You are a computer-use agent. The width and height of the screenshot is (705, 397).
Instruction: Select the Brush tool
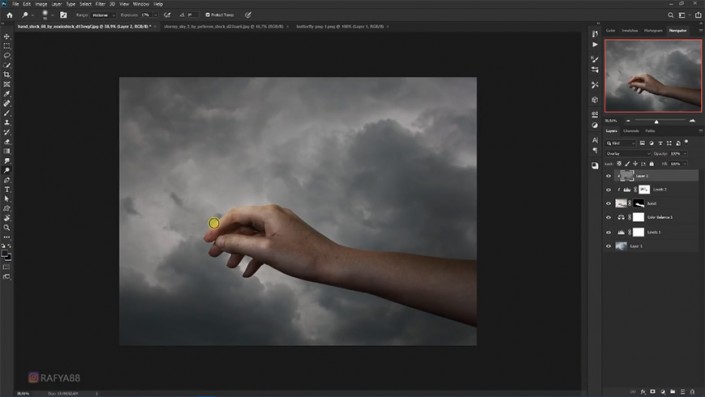point(7,113)
